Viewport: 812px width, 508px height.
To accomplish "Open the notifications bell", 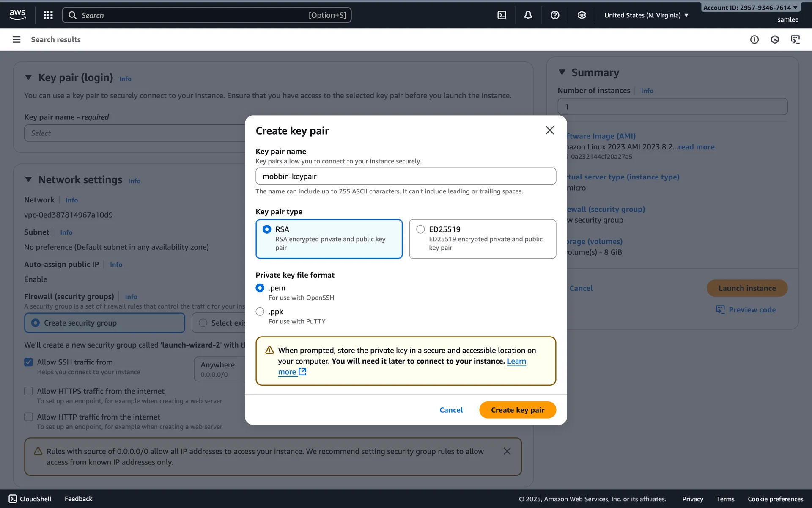I will tap(528, 15).
